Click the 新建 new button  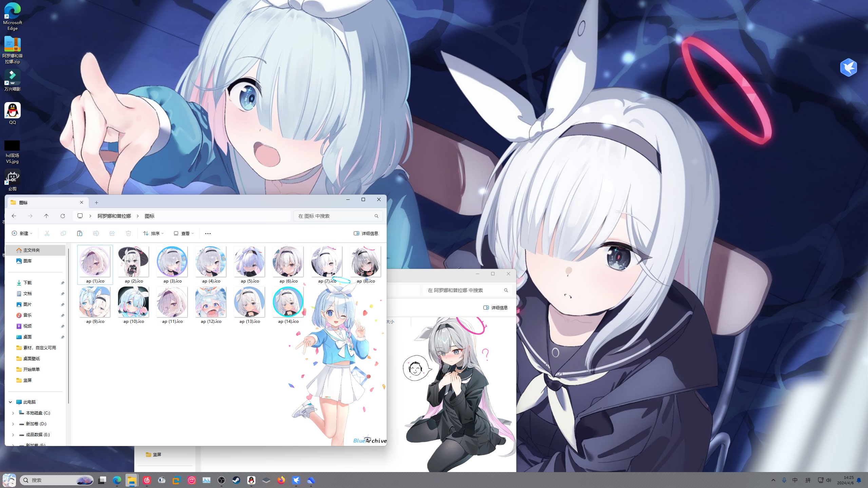22,233
